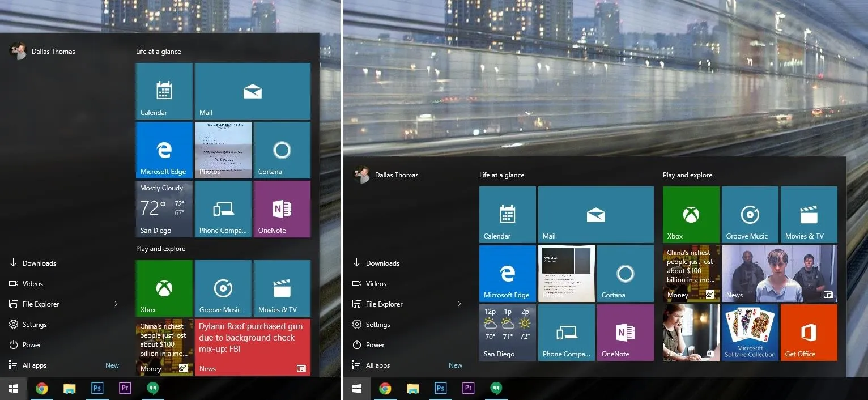Viewport: 868px width, 400px height.
Task: Open Movies & TV tile in the left screenshot
Action: [x=282, y=288]
